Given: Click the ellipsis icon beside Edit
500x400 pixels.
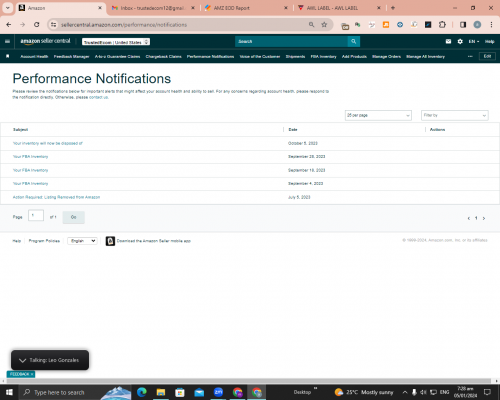Looking at the screenshot, I should (x=470, y=56).
